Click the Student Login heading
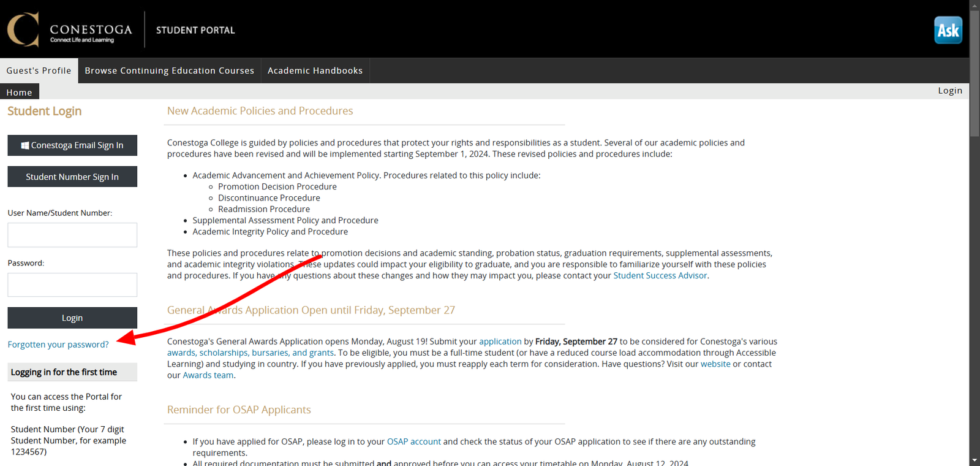 point(44,111)
